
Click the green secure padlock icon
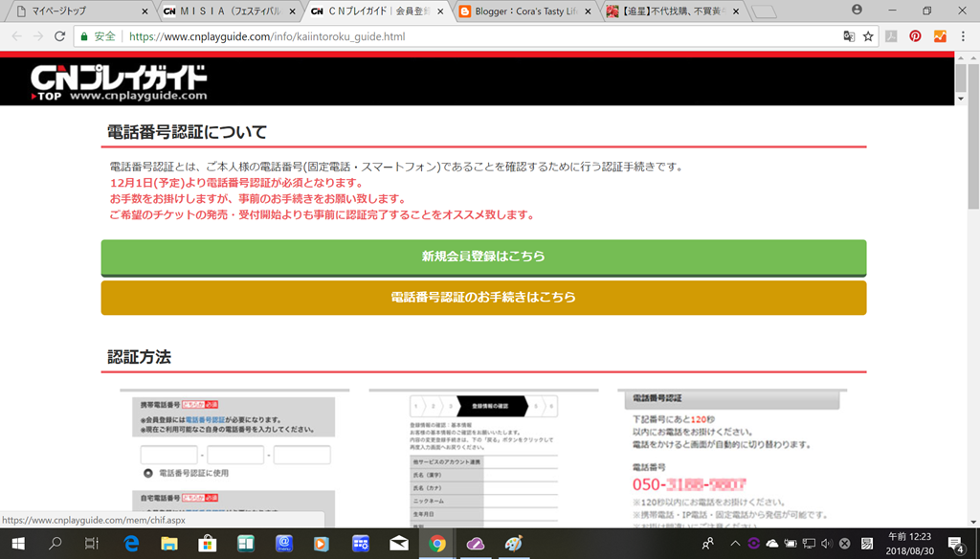coord(84,36)
